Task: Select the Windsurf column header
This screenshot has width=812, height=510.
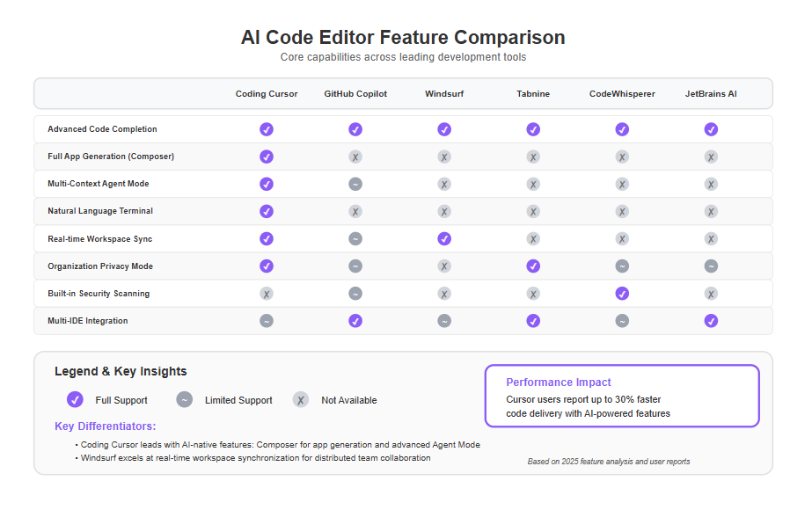Action: point(444,94)
